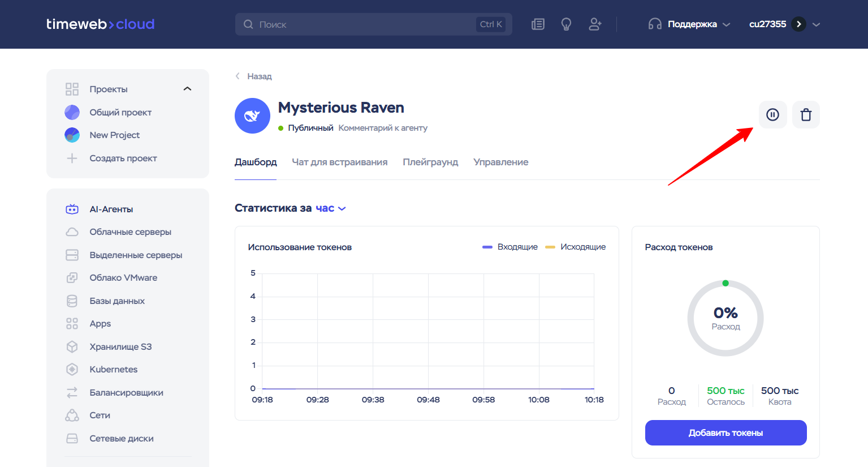
Task: Pause the Mysterious Raven agent
Action: pos(772,115)
